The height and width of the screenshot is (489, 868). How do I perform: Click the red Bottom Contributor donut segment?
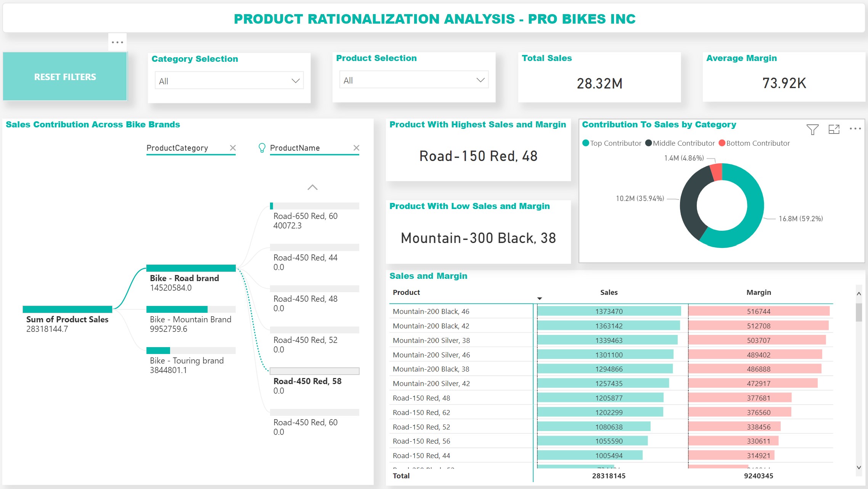click(x=717, y=172)
